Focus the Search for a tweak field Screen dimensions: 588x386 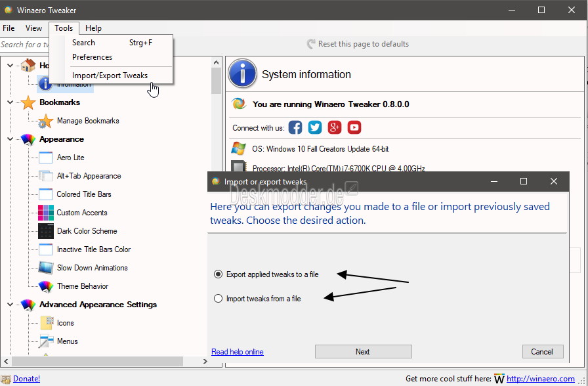tap(24, 45)
